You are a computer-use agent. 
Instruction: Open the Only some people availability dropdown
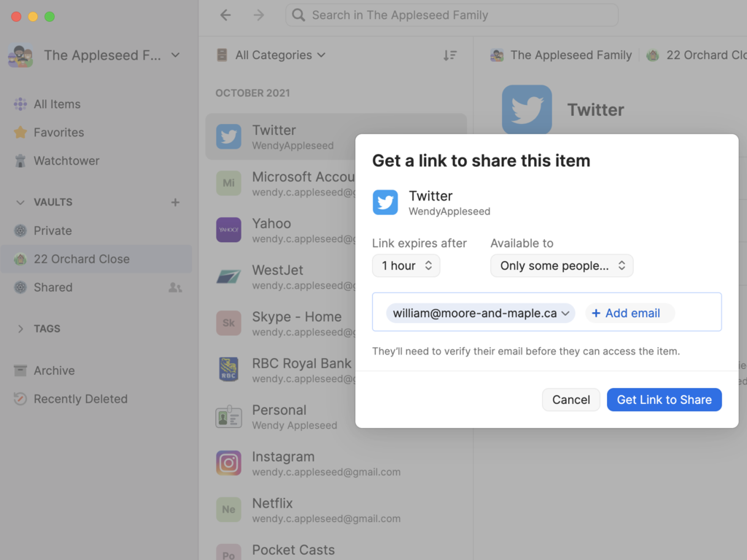tap(562, 265)
